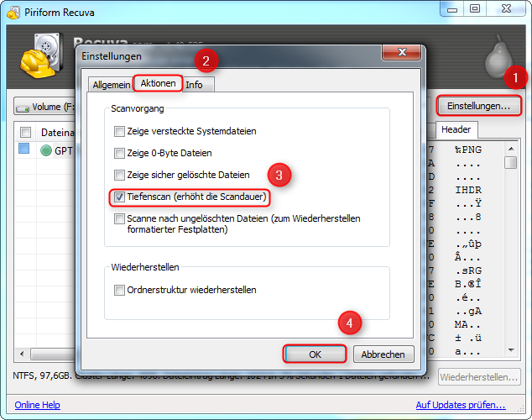Open Einstellungen... in Recuva main window
Screen dimensions: 532x420
[x=479, y=106]
